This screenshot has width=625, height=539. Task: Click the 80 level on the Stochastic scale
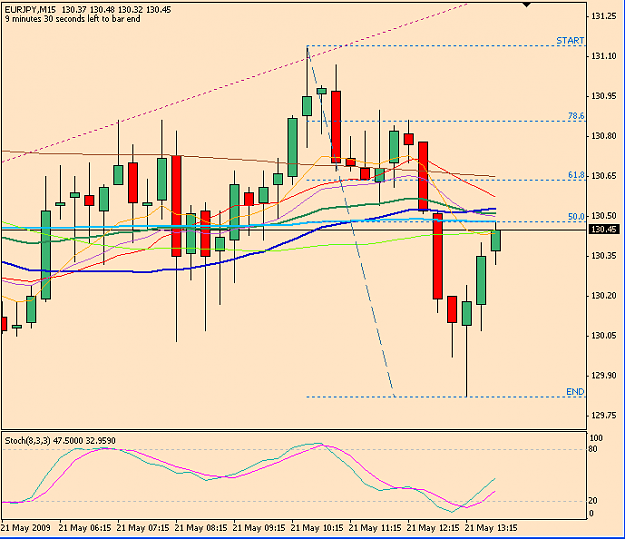594,449
